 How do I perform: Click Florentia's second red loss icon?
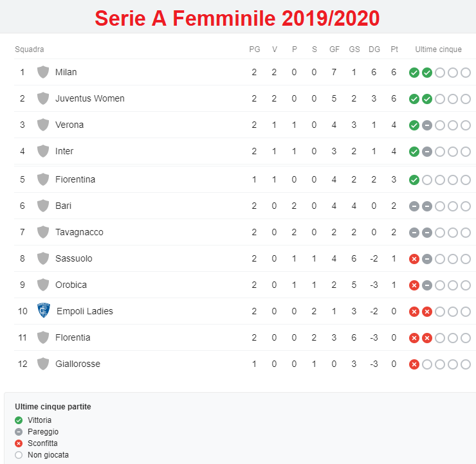click(x=426, y=338)
